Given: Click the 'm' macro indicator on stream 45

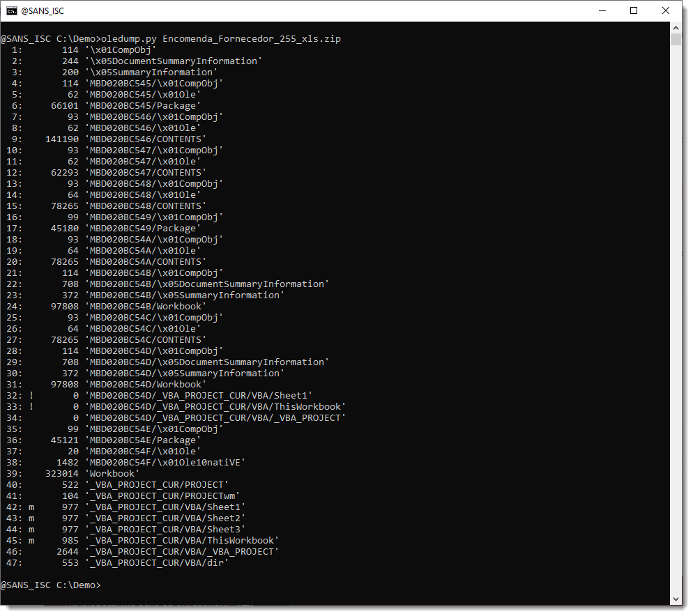Looking at the screenshot, I should (31, 541).
